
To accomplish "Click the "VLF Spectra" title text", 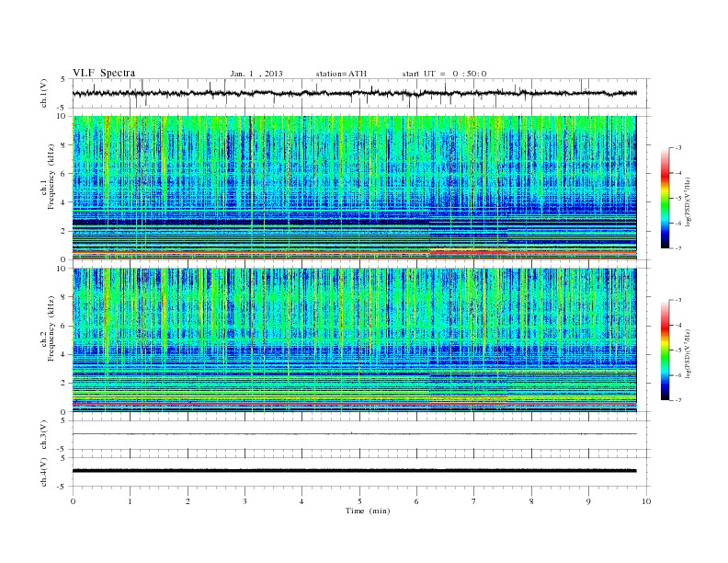I will click(x=104, y=73).
